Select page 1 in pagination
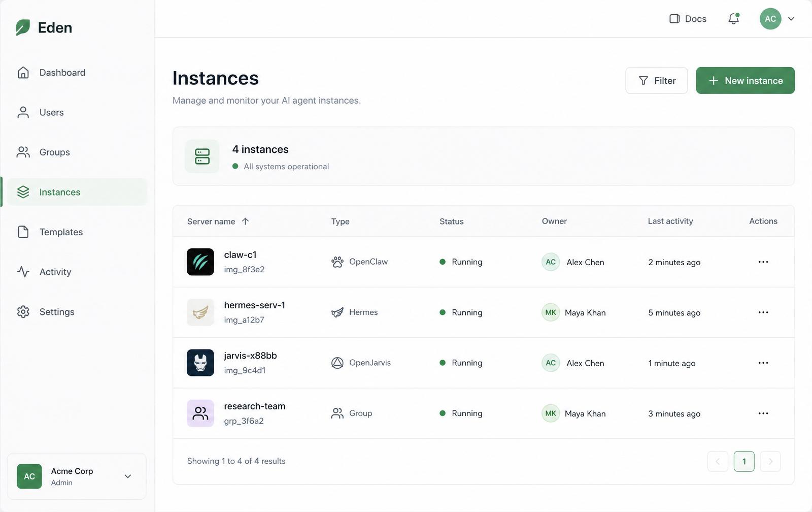 tap(744, 461)
